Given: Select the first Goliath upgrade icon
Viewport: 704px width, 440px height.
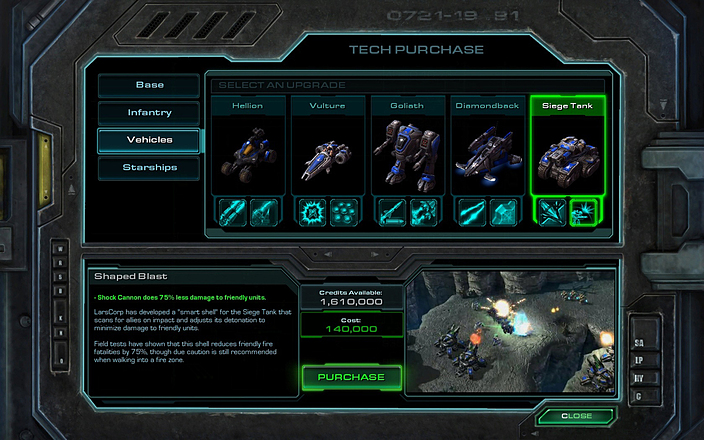Looking at the screenshot, I should coord(392,212).
